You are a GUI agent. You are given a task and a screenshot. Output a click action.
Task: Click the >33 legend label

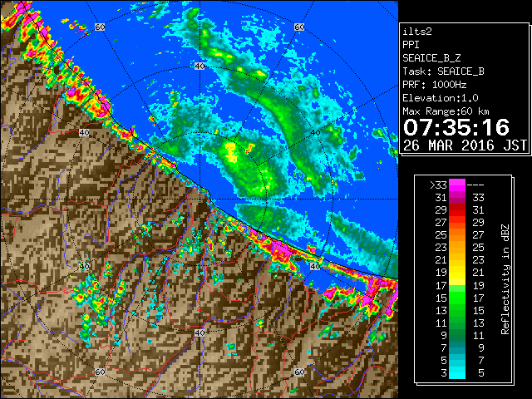pyautogui.click(x=438, y=185)
